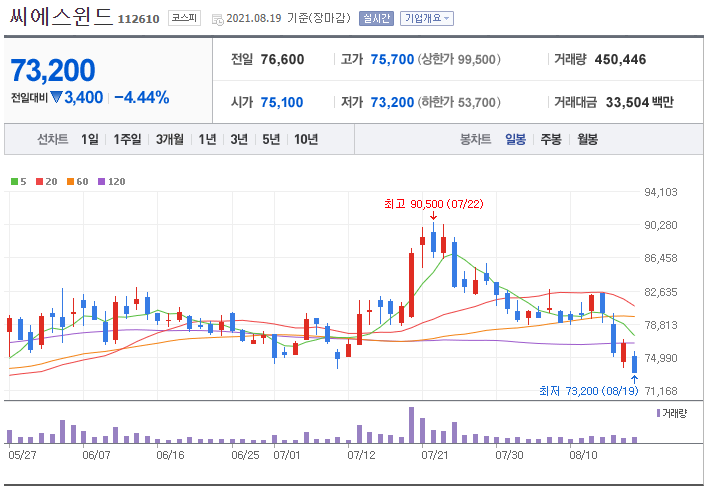Click the trading value 33,504 백만
704x486 pixels.
coord(640,102)
